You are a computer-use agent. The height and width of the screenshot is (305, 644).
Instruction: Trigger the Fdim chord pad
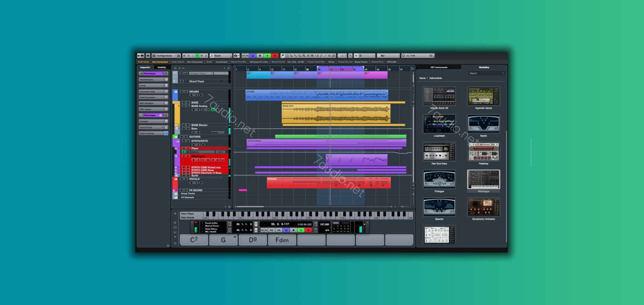point(282,240)
